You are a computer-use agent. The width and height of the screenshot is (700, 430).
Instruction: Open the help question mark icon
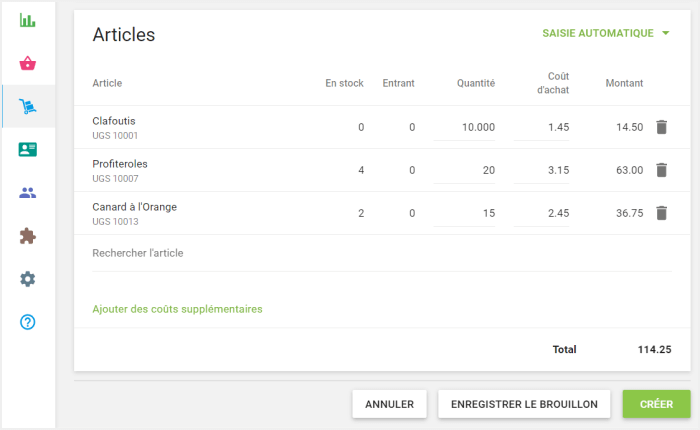[x=28, y=322]
